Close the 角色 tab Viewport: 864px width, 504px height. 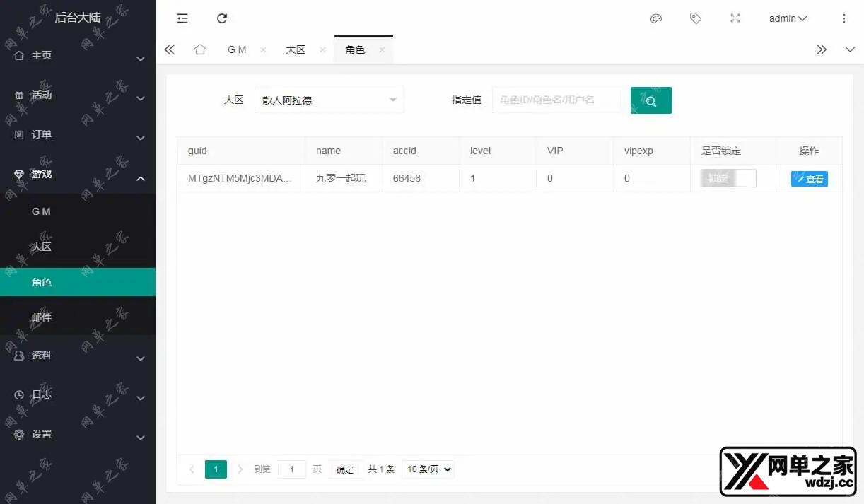tap(382, 49)
